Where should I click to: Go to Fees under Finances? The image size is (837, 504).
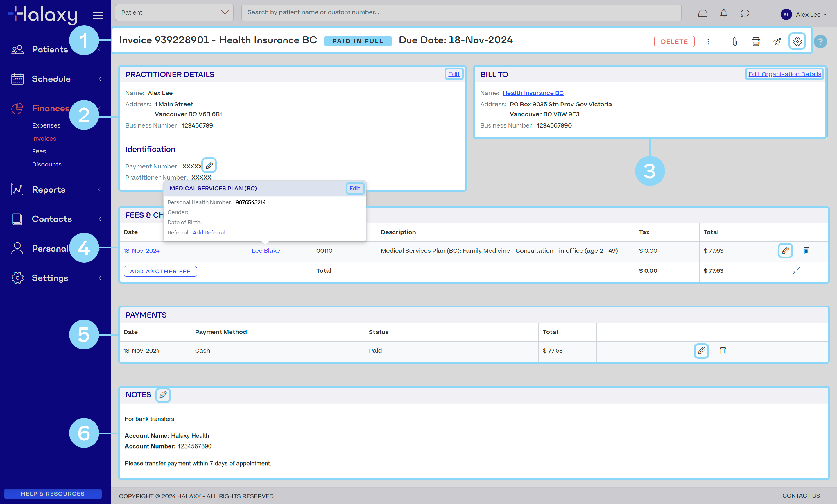click(39, 151)
